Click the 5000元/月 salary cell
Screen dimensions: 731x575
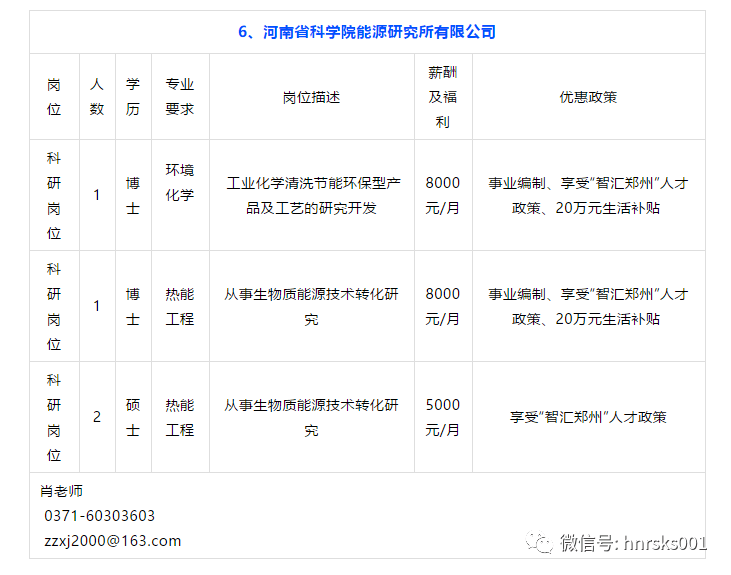tap(443, 417)
